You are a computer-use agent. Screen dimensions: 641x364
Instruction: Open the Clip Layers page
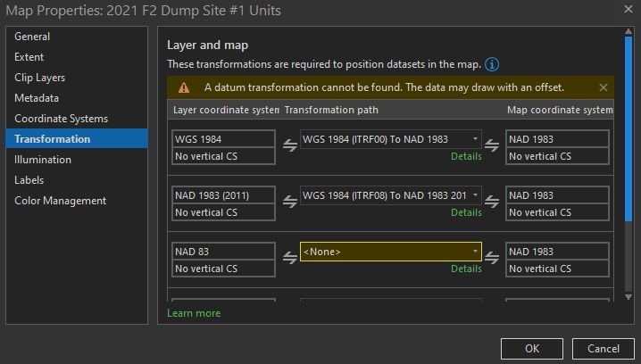(40, 78)
